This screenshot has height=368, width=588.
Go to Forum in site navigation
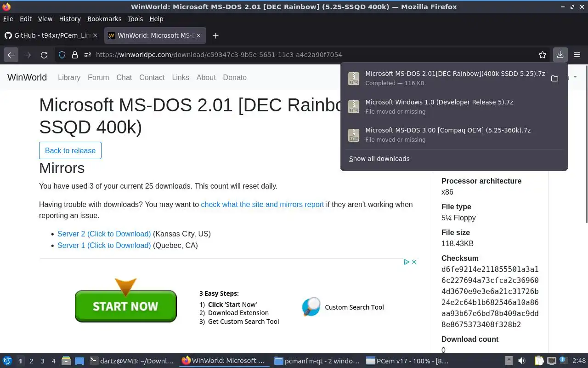98,77
